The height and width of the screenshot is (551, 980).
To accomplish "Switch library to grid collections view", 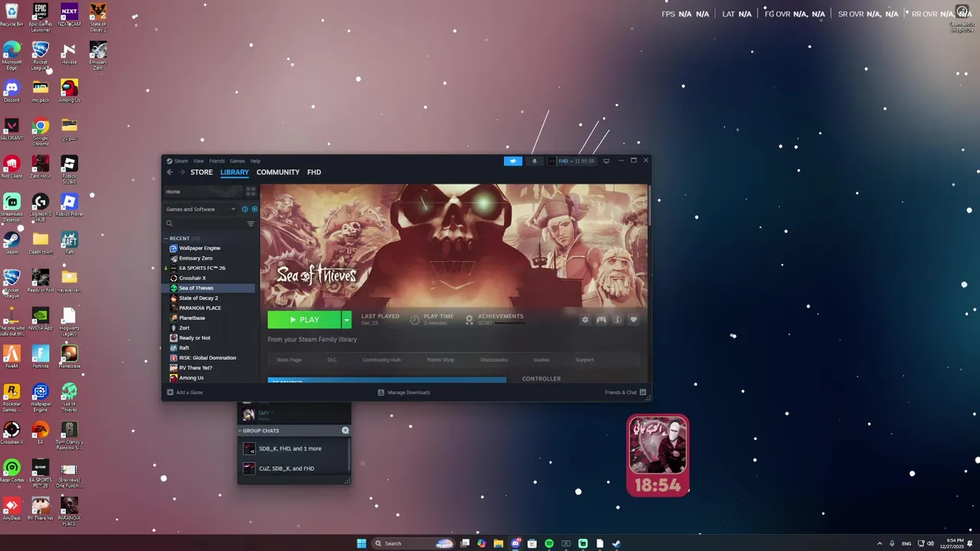I will point(250,191).
